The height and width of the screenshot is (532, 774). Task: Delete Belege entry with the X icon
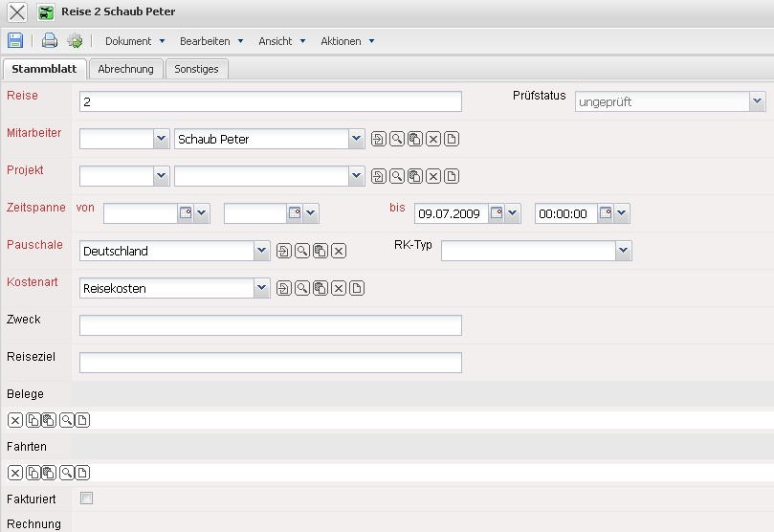[15, 420]
